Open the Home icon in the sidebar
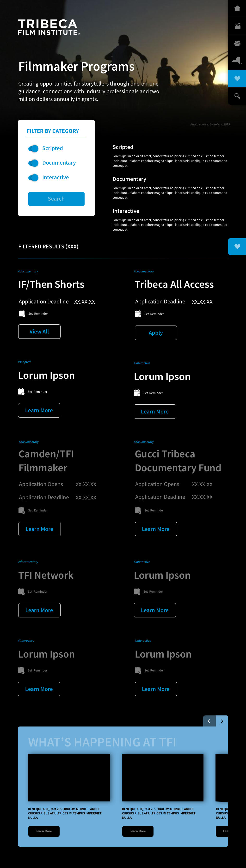 click(237, 8)
